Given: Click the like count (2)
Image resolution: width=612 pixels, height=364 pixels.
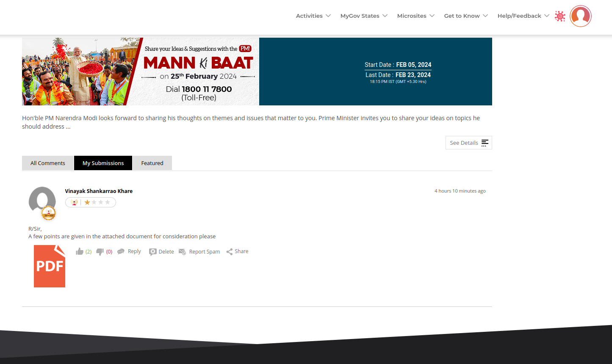Looking at the screenshot, I should pos(89,252).
